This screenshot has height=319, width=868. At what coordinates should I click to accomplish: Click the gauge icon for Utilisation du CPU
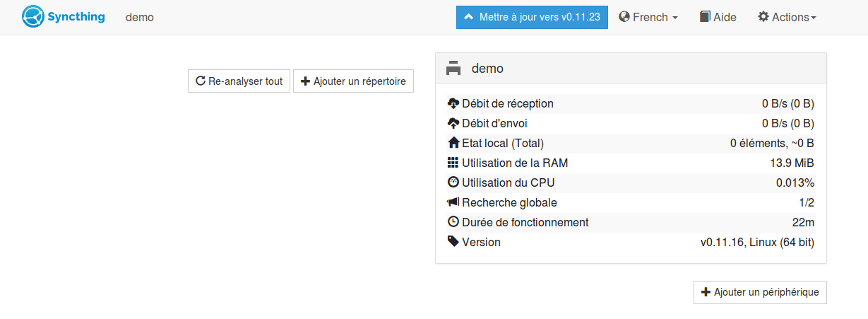(453, 182)
